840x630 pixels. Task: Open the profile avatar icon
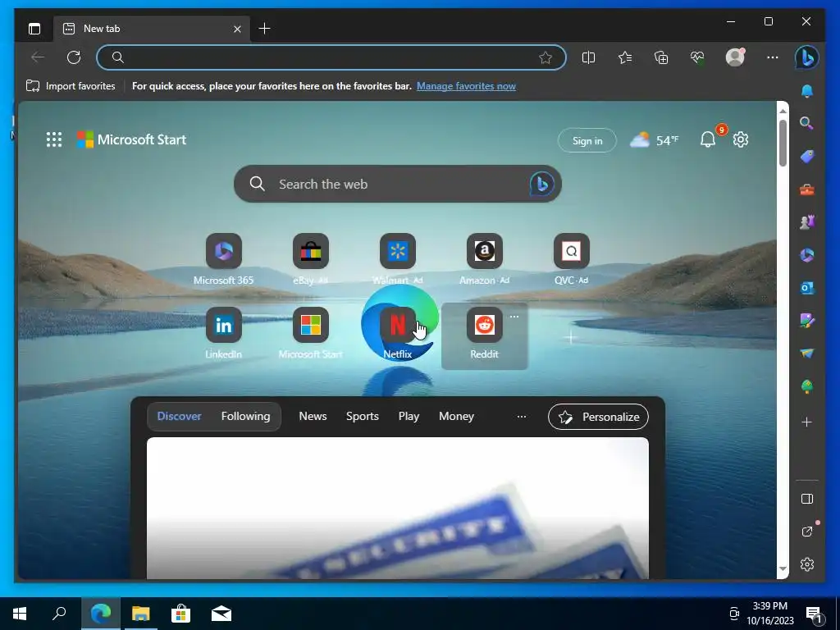pyautogui.click(x=735, y=57)
